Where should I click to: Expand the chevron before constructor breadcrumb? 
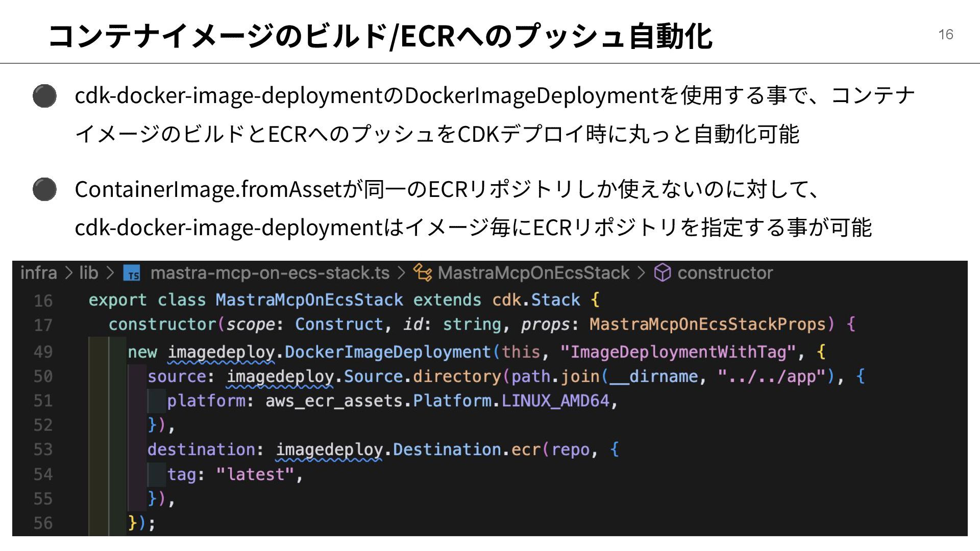642,273
